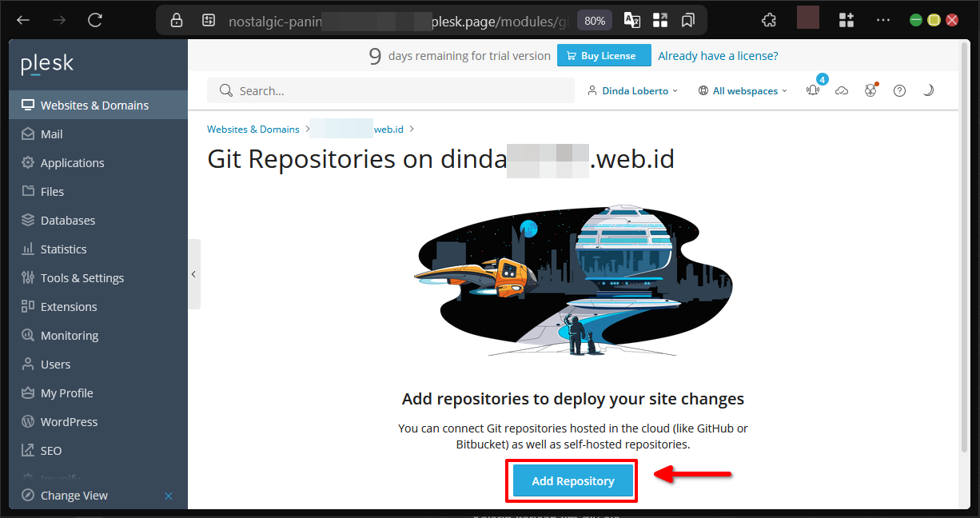This screenshot has width=980, height=518.
Task: Click the Buy License button
Action: click(604, 56)
